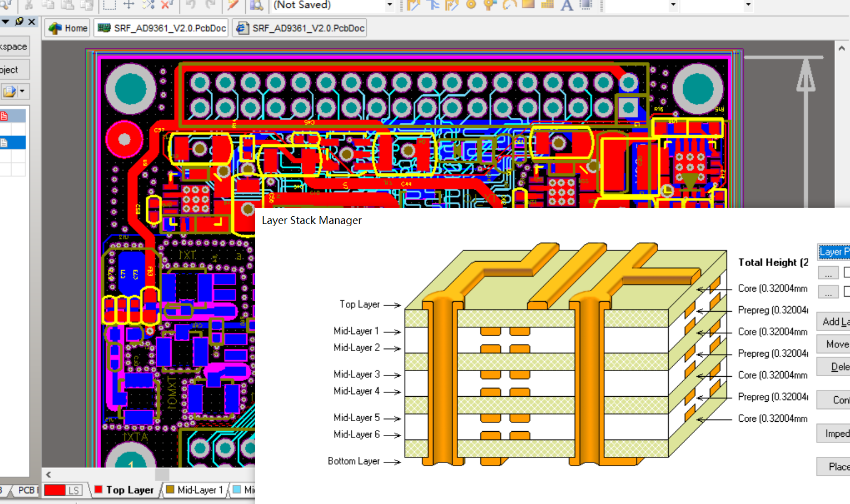Click the second ellipsis button under Layer Pairs
This screenshot has width=850, height=504.
pyautogui.click(x=828, y=292)
